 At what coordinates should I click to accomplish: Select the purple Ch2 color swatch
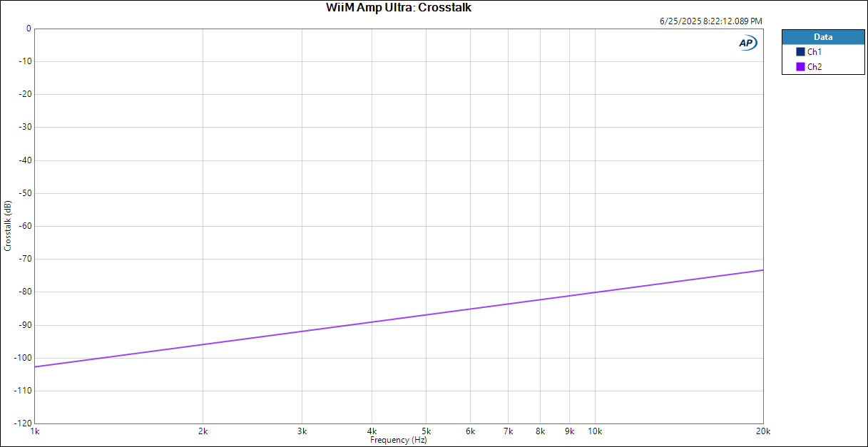800,67
